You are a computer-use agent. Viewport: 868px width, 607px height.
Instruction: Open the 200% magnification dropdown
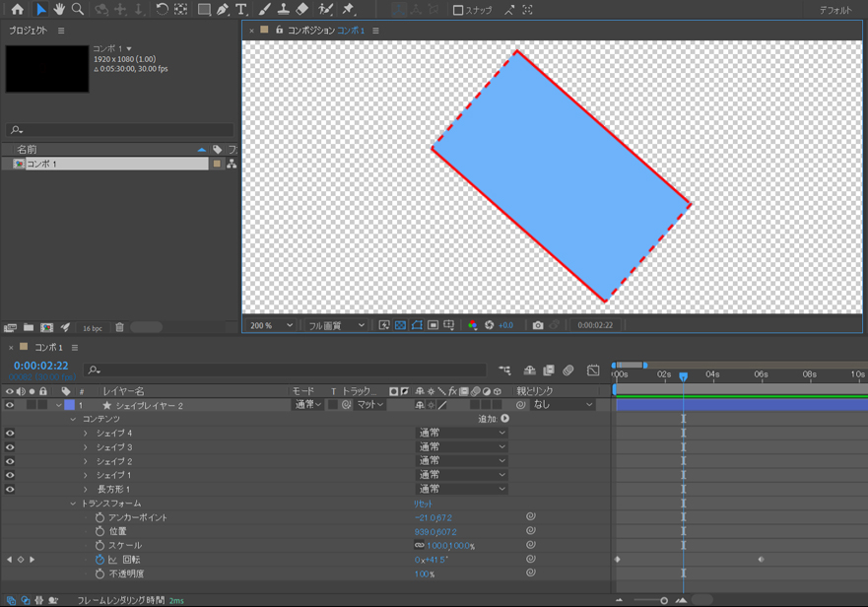pos(272,325)
